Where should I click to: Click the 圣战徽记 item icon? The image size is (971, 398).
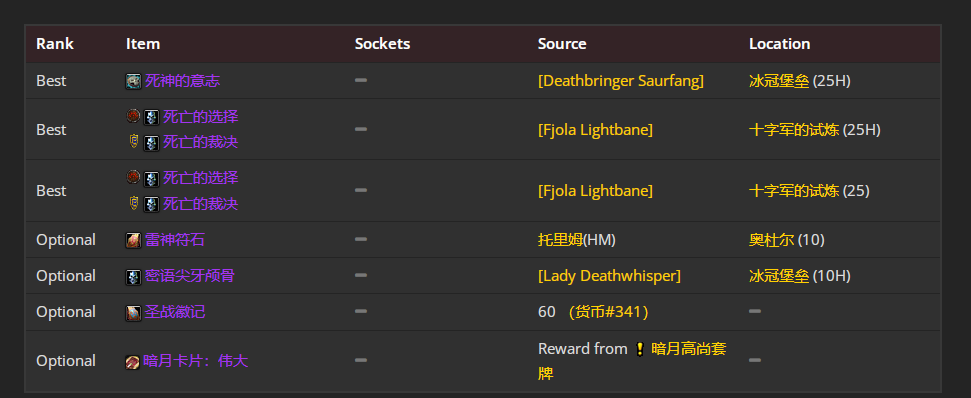133,313
